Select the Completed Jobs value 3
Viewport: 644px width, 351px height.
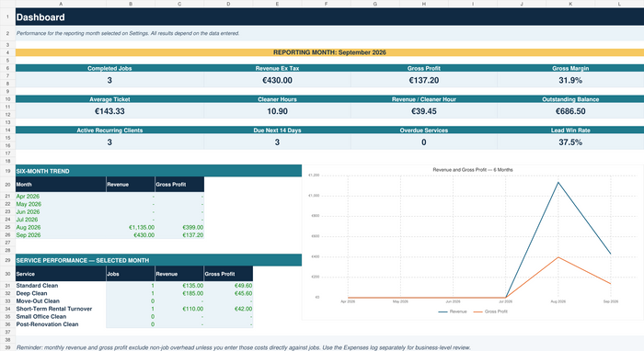109,80
